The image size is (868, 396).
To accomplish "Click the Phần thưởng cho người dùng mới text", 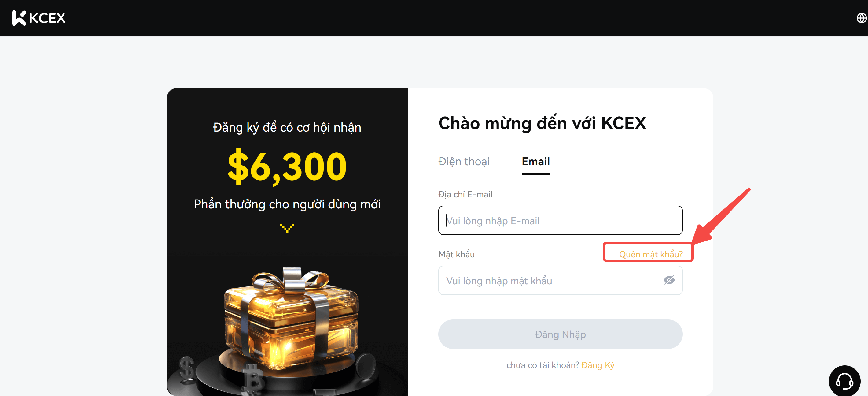I will 287,204.
